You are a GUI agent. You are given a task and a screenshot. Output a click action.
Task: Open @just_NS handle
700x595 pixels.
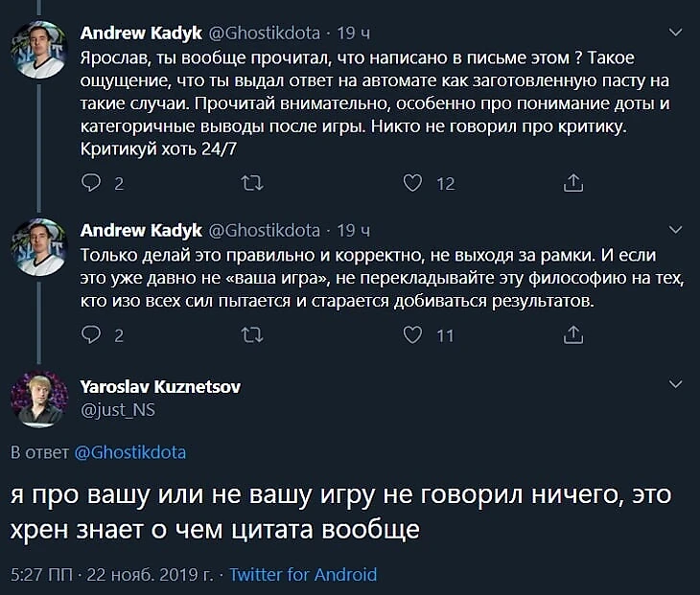[118, 410]
